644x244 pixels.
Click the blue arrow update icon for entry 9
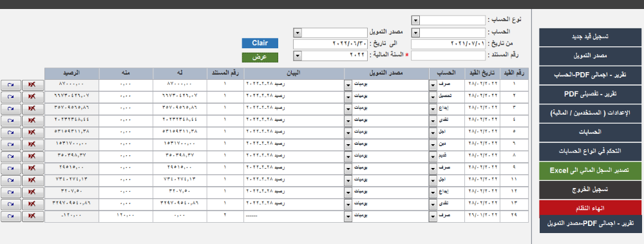tap(11, 169)
